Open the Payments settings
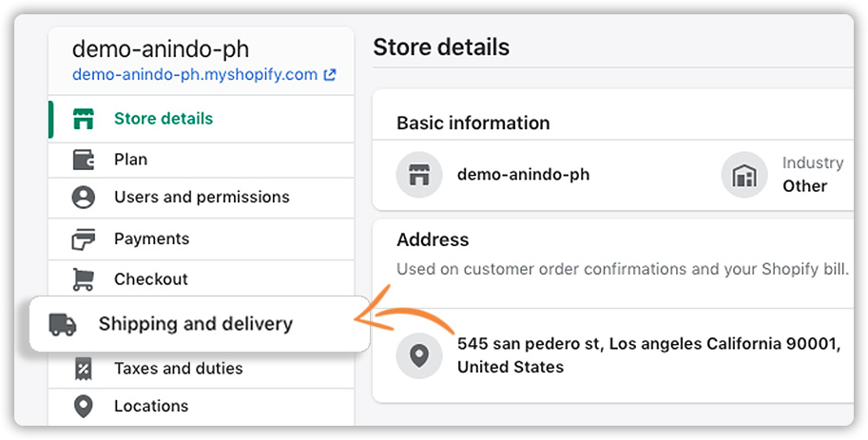Screen dimensions: 868x440 [x=201, y=239]
